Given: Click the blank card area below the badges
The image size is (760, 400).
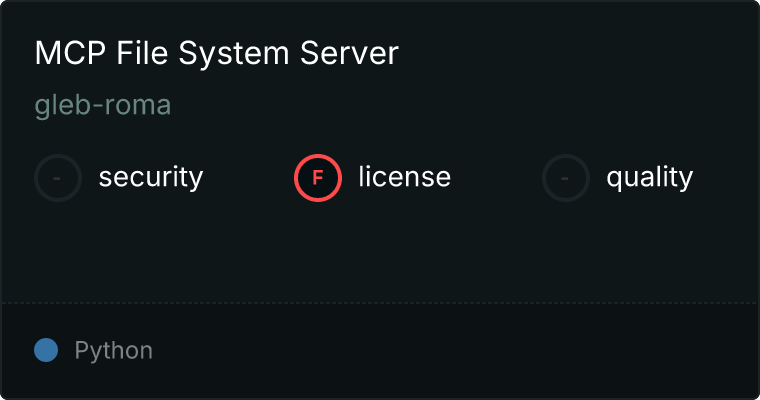Looking at the screenshot, I should [380, 250].
